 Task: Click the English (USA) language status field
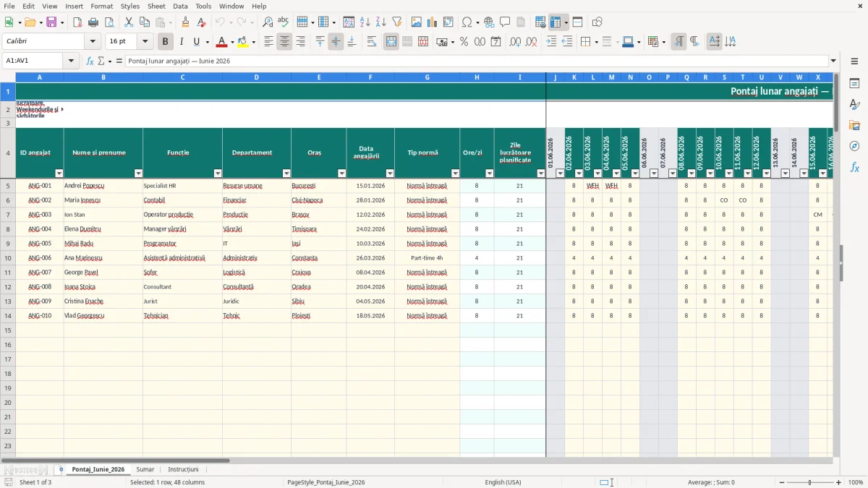(x=503, y=482)
